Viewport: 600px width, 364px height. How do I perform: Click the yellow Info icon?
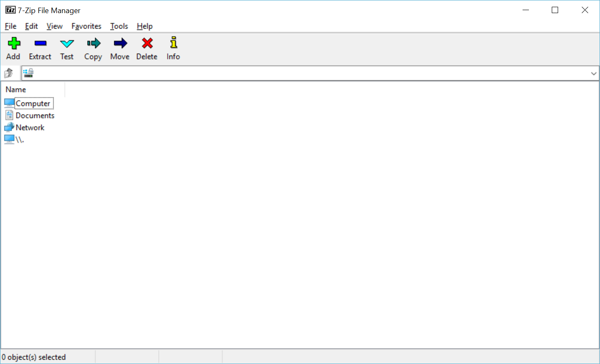pos(173,43)
